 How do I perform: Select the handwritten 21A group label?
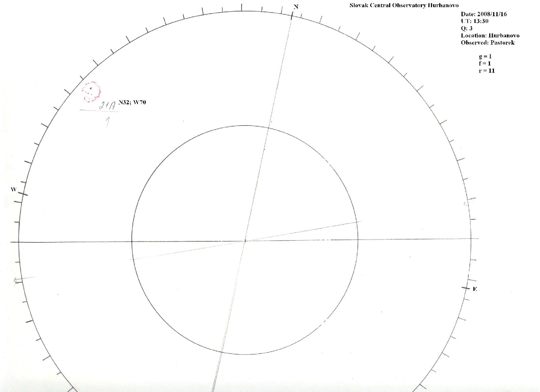[107, 106]
